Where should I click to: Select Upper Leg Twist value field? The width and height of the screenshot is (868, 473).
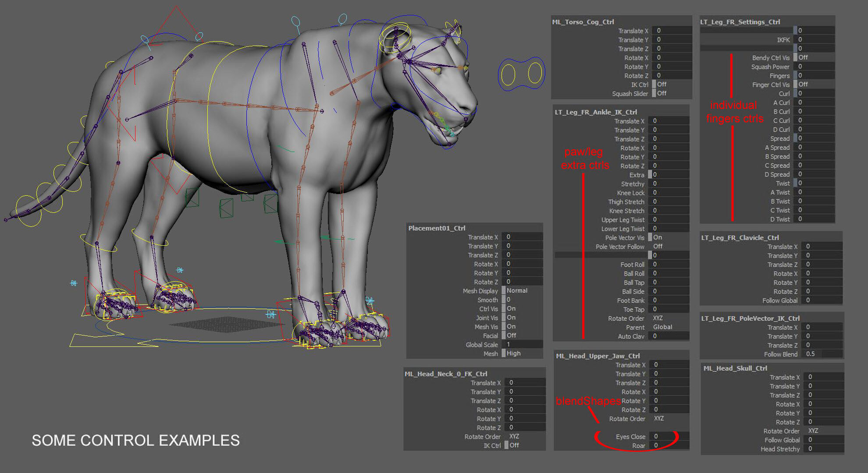(x=669, y=220)
